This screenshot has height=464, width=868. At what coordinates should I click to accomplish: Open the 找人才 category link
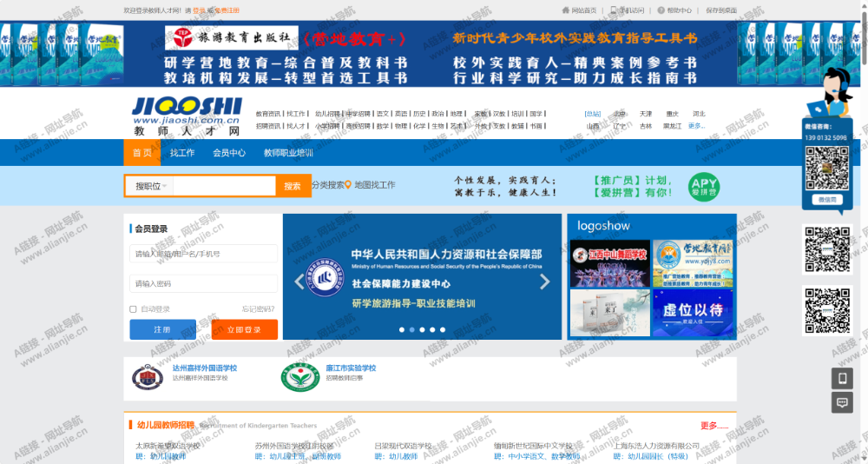pos(296,126)
